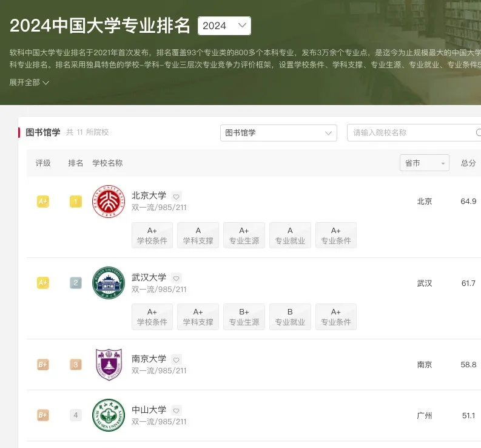
Task: Click 武汉大学's A+ rating badge
Action: click(43, 283)
